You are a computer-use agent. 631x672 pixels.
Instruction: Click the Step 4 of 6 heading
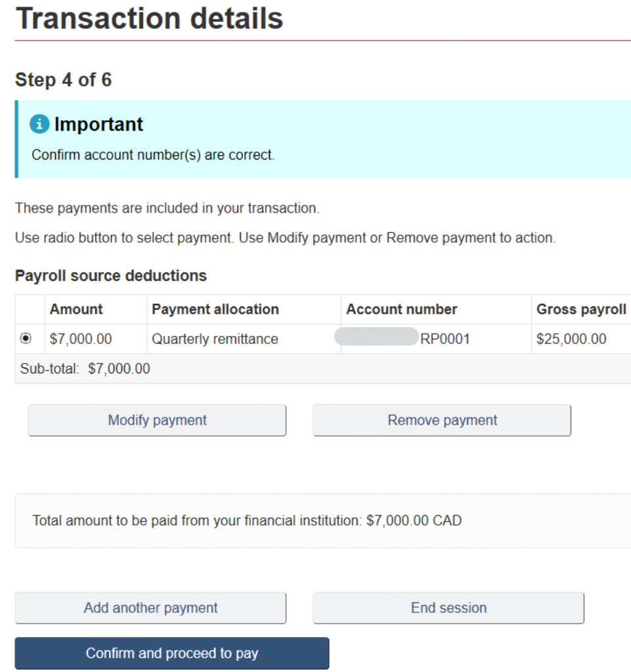point(64,79)
